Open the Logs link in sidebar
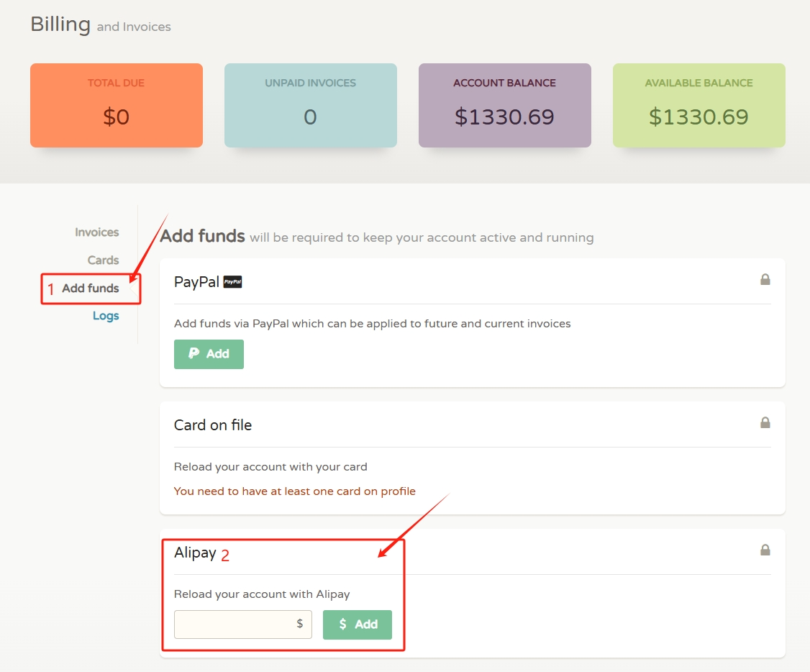Viewport: 810px width, 672px height. click(x=106, y=316)
